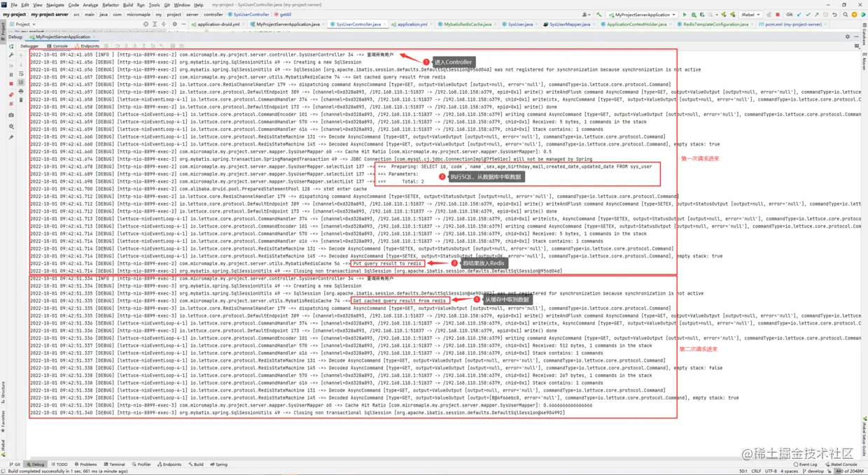Open Spring tool window
The height and width of the screenshot is (475, 868).
218,465
